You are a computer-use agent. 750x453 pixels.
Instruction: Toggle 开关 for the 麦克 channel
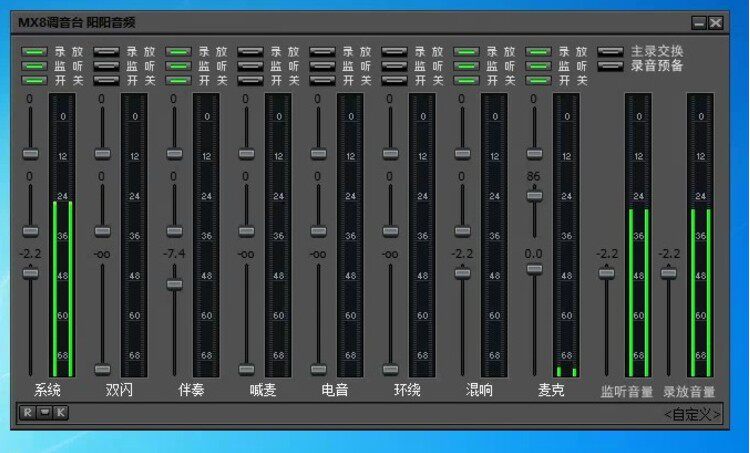[538, 80]
